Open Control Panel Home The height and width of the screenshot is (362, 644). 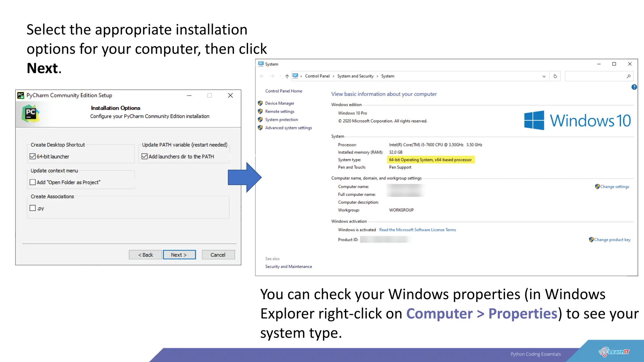click(x=284, y=91)
